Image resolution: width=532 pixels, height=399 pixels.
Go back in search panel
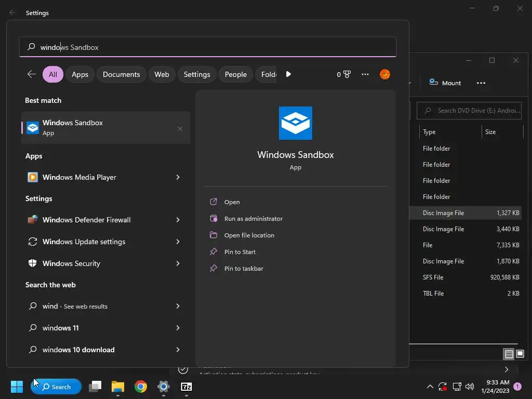pos(32,74)
